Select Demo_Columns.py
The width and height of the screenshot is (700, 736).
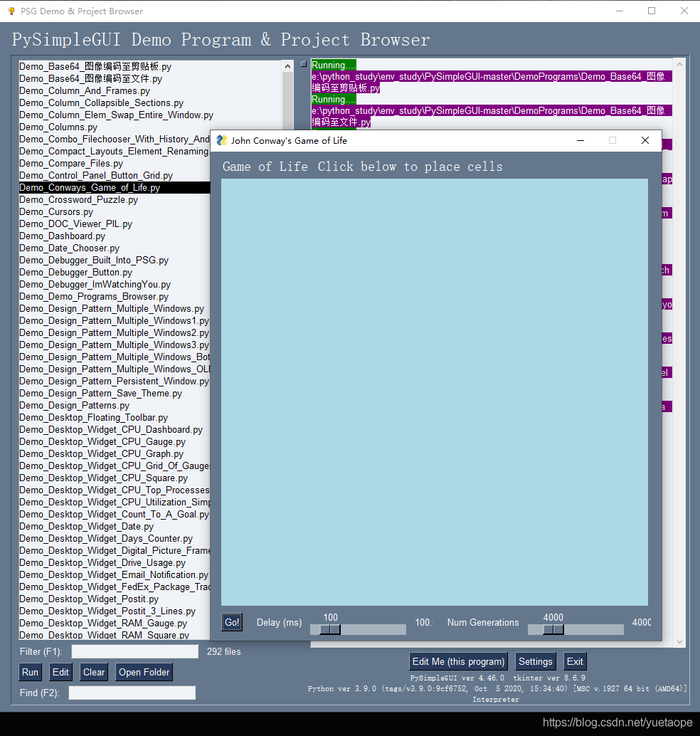[58, 127]
